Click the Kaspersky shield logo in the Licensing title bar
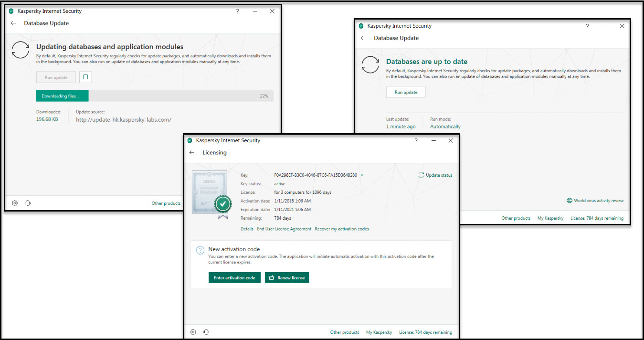This screenshot has height=340, width=644. coord(190,140)
